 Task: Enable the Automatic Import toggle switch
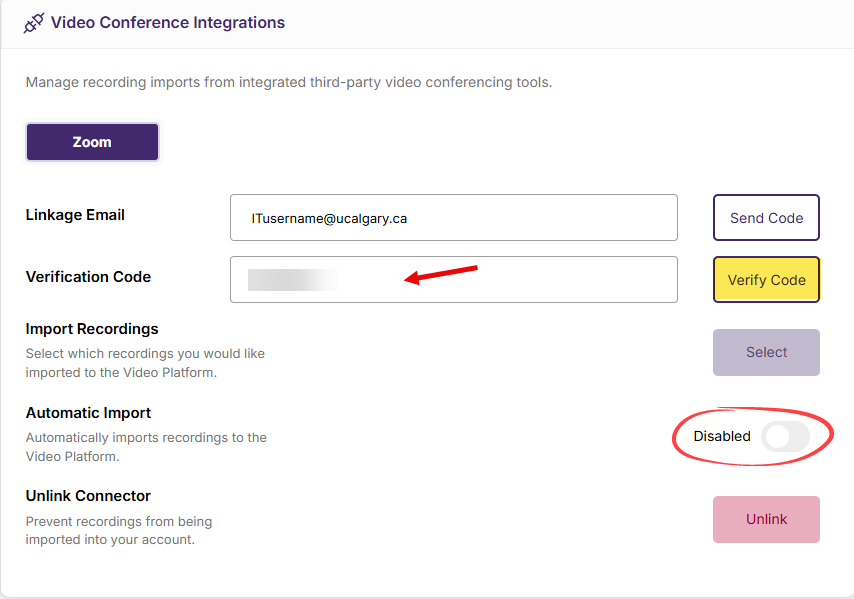[785, 437]
